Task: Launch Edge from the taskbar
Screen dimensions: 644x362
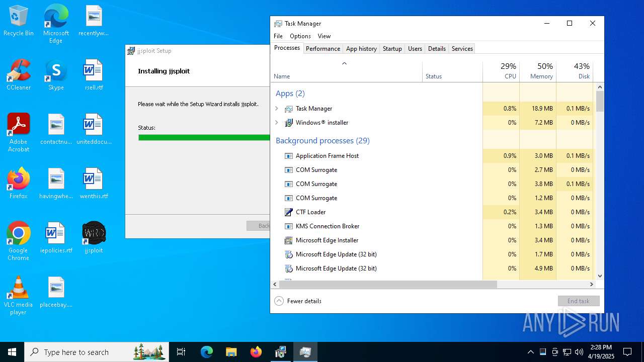Action: coord(207,352)
